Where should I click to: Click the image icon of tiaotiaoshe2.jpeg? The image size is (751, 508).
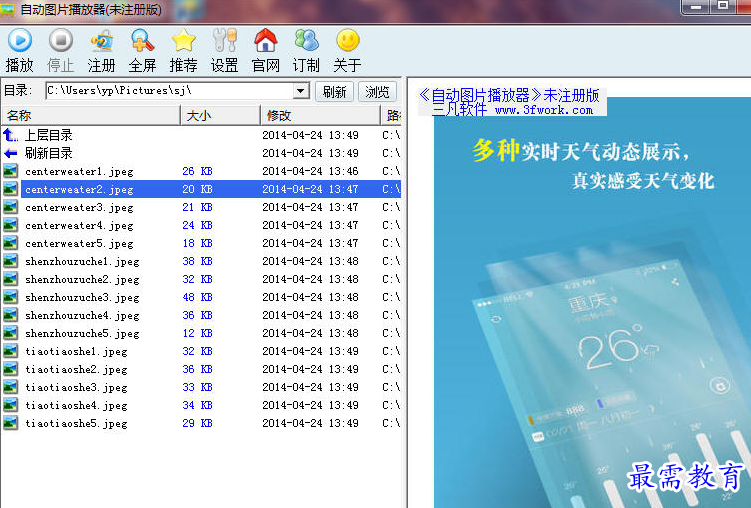[x=11, y=369]
